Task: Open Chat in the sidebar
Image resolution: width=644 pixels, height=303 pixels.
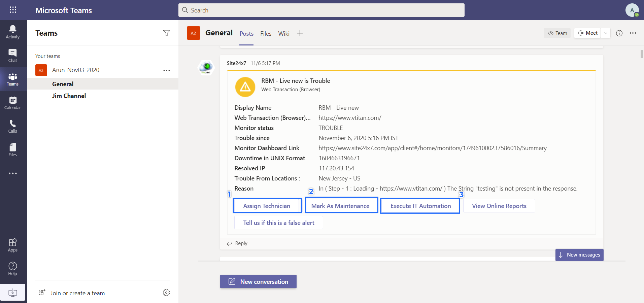Action: (13, 56)
